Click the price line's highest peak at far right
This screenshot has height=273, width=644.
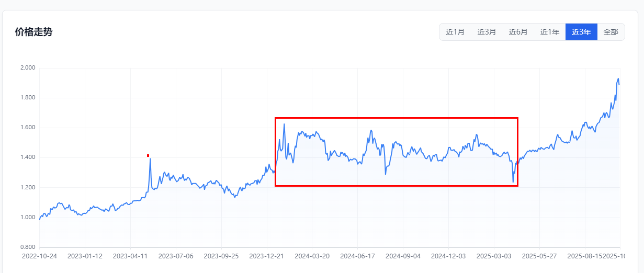tap(618, 79)
